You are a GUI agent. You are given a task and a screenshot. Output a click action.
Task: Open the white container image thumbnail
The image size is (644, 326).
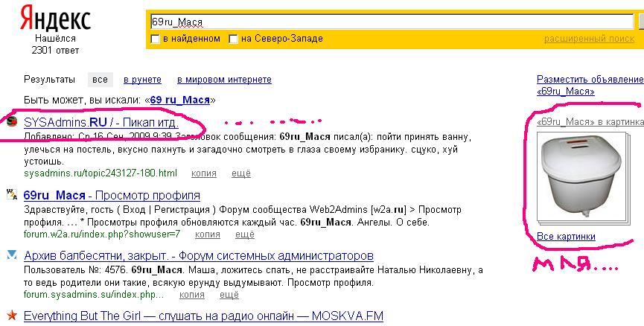(581, 178)
